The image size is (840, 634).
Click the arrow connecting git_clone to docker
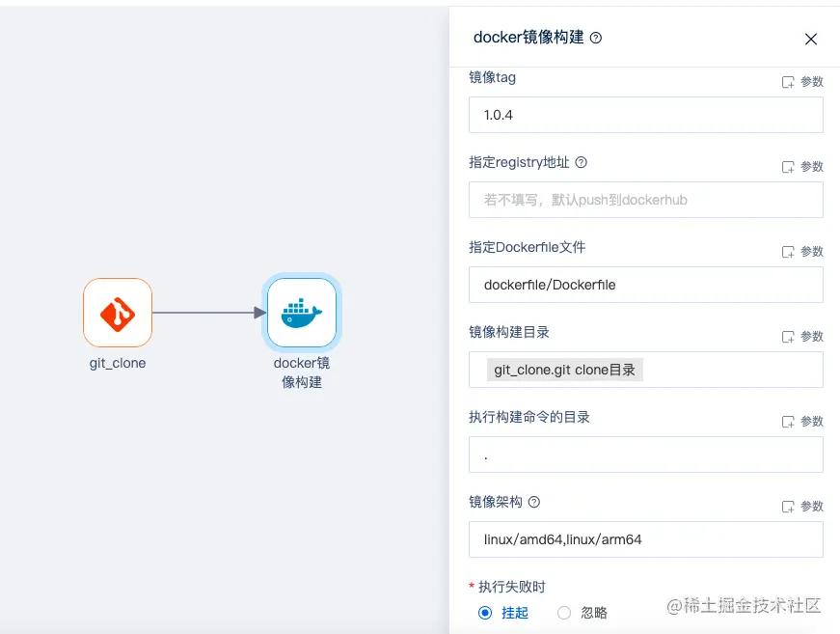[209, 313]
